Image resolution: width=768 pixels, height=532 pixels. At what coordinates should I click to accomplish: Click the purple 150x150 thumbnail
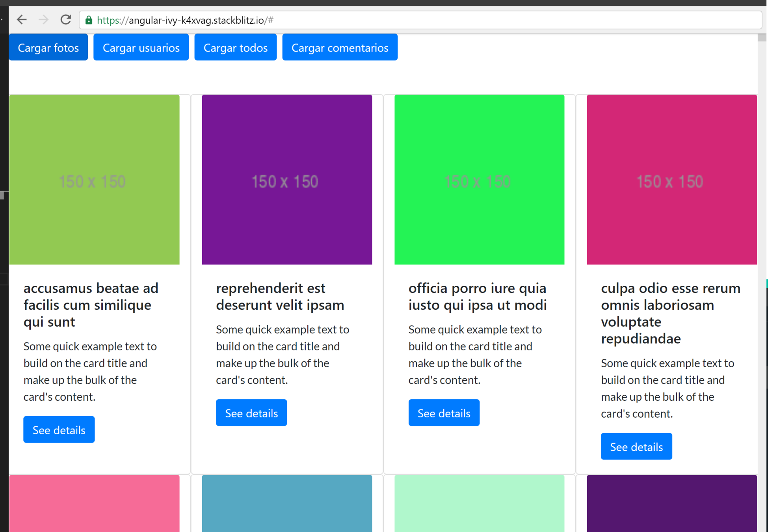tap(286, 180)
